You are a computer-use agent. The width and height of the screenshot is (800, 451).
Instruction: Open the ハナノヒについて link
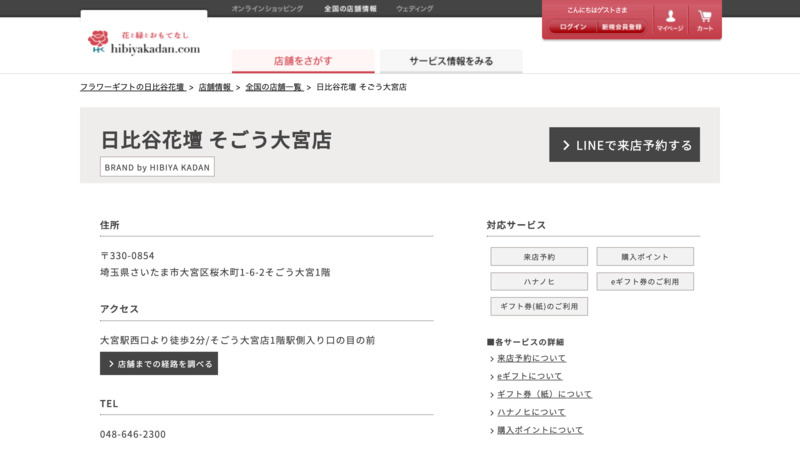pyautogui.click(x=531, y=412)
